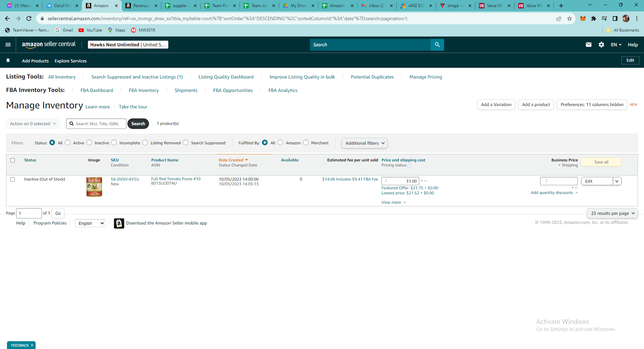
Task: Open the arrow beside the row Edit button
Action: click(x=617, y=181)
